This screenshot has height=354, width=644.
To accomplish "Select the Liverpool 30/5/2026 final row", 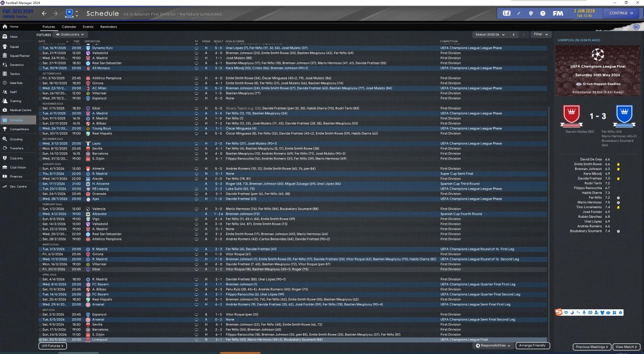I will [x=292, y=340].
